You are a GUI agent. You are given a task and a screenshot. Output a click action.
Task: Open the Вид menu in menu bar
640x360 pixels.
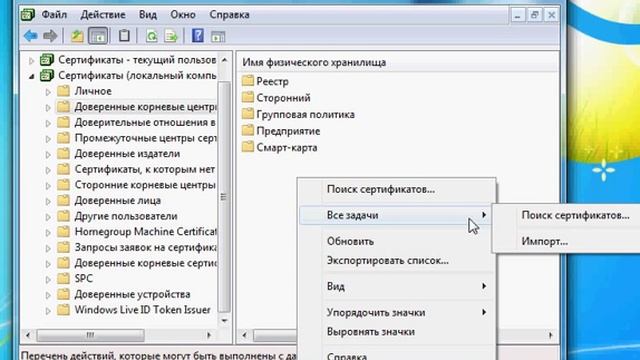[148, 15]
